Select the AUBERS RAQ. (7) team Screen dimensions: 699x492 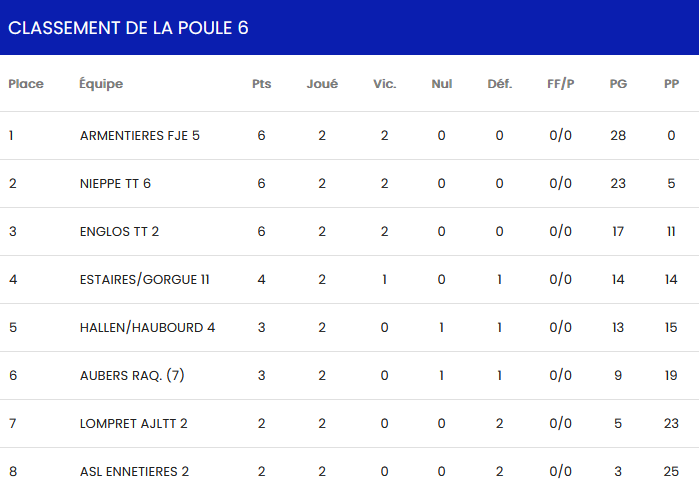[x=132, y=375]
